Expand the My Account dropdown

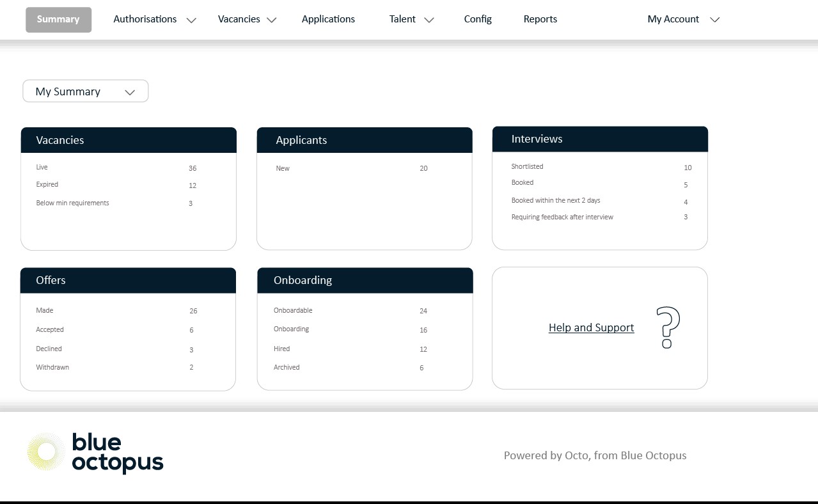click(x=682, y=19)
